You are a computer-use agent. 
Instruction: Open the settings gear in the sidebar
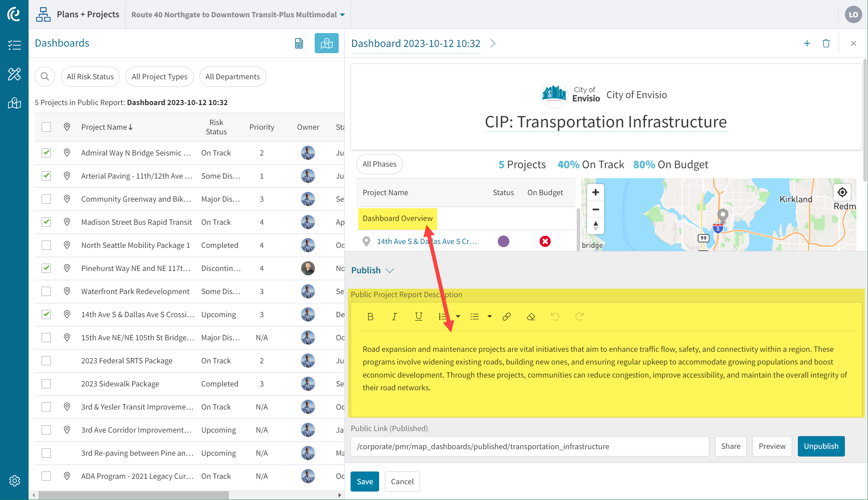pyautogui.click(x=14, y=481)
